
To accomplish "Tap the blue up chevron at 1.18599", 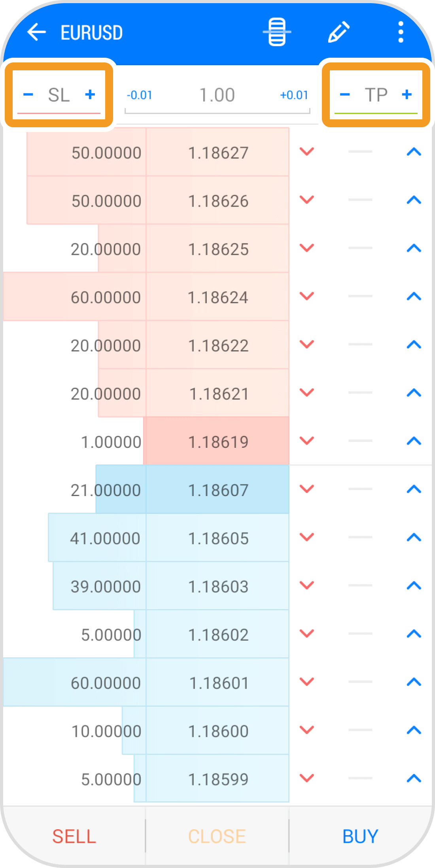I will click(x=414, y=778).
